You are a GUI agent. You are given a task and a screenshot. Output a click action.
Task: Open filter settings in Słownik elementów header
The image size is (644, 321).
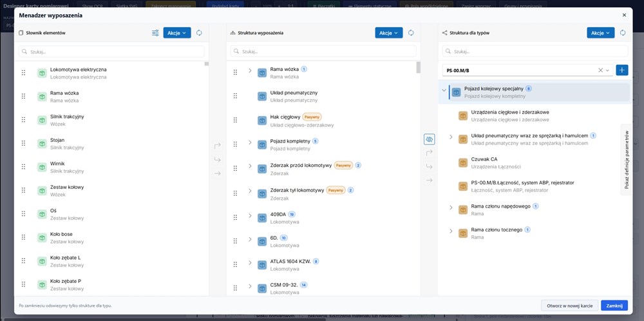[155, 33]
